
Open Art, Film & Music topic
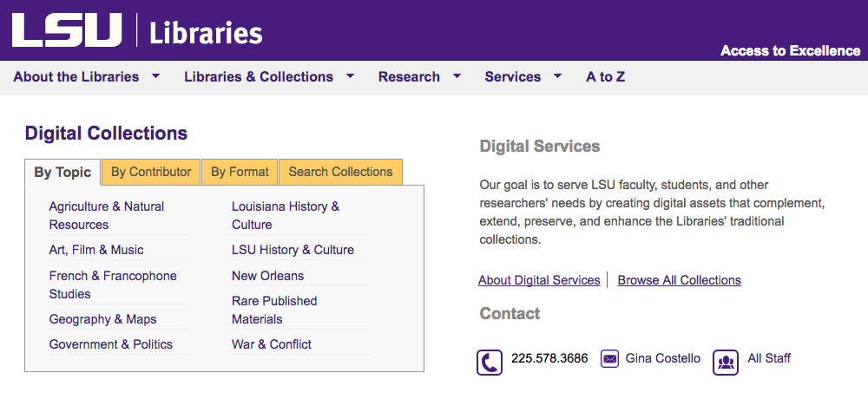(96, 250)
